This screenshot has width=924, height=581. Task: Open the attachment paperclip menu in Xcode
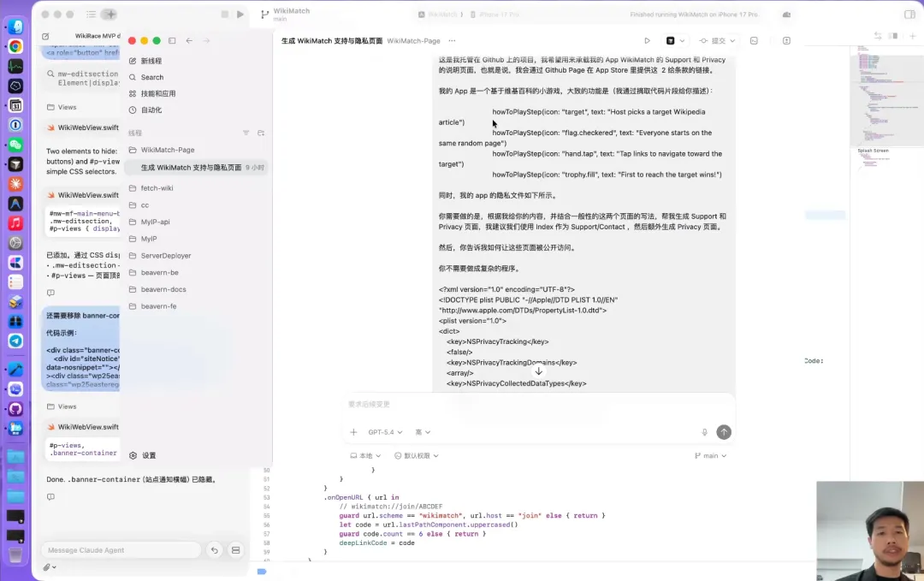coord(49,566)
